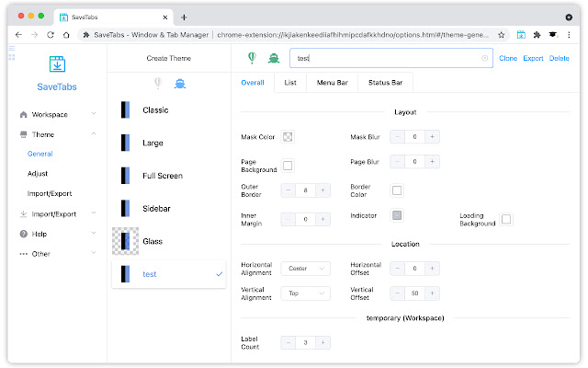The image size is (588, 368).
Task: Close the SaveTabs browser tab
Action: 165,17
